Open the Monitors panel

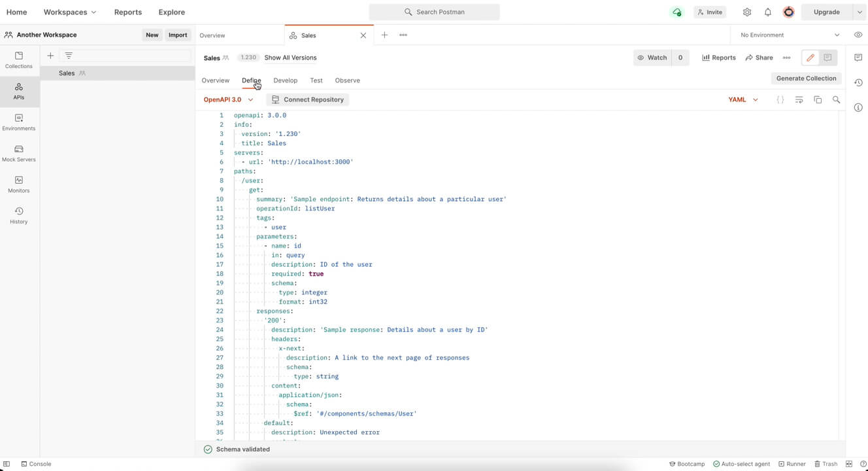pyautogui.click(x=18, y=183)
